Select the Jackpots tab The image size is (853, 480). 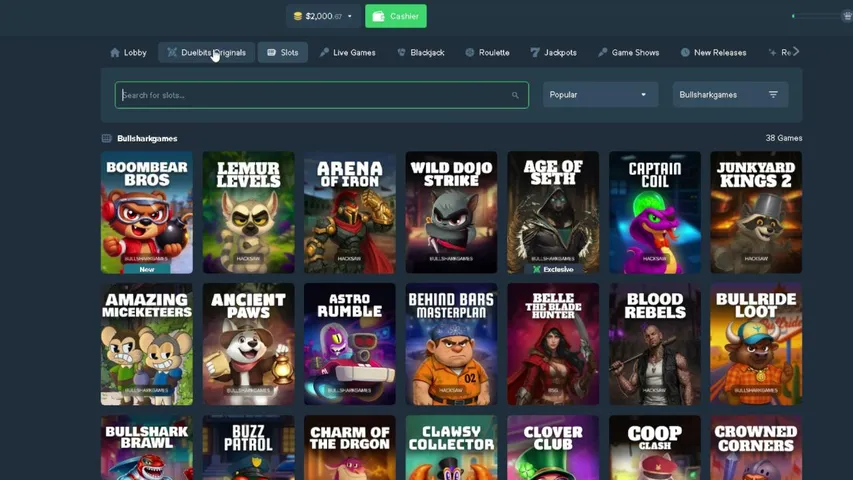point(553,53)
